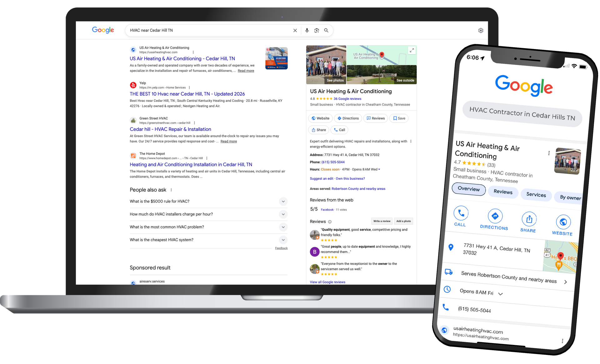Viewport: 600px width, 364px height.
Task: Click the Share button in knowledge panel
Action: click(x=319, y=130)
